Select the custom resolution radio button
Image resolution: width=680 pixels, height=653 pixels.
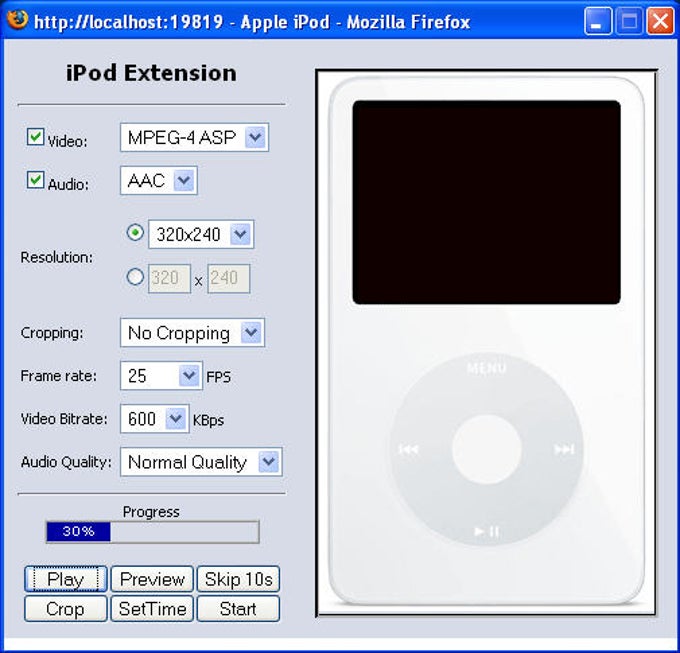coord(135,277)
